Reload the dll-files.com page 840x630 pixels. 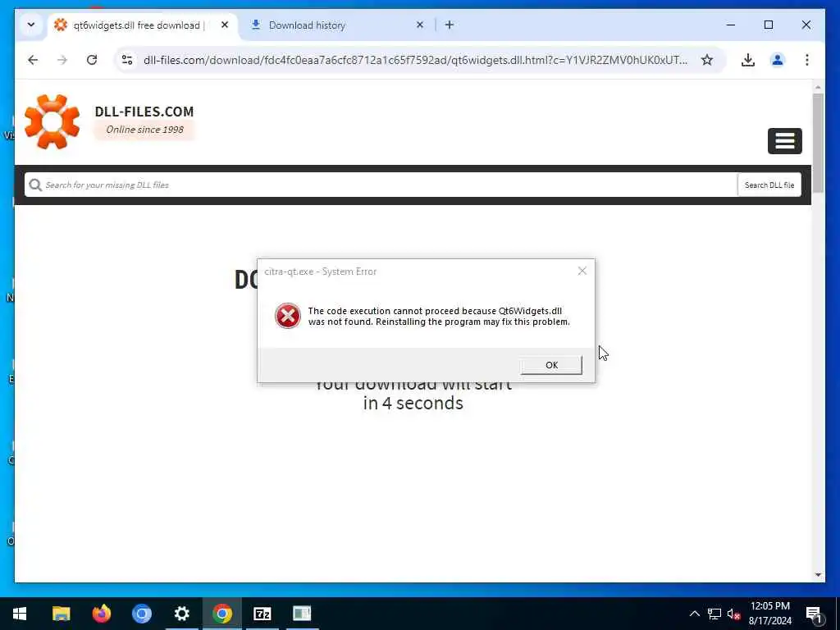pos(92,60)
